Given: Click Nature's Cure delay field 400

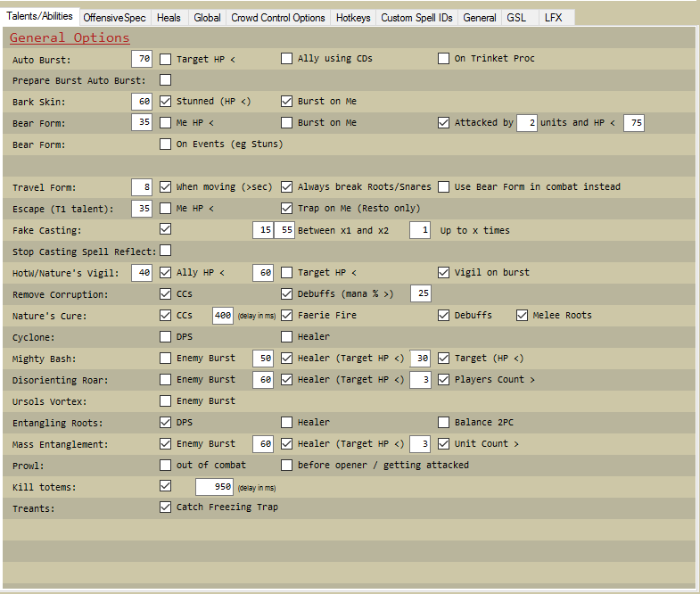Looking at the screenshot, I should [223, 316].
